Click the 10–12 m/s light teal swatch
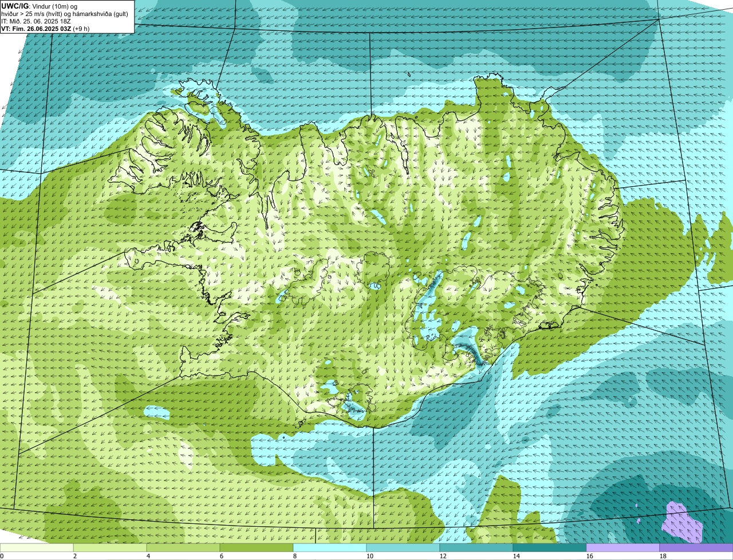 [403, 548]
